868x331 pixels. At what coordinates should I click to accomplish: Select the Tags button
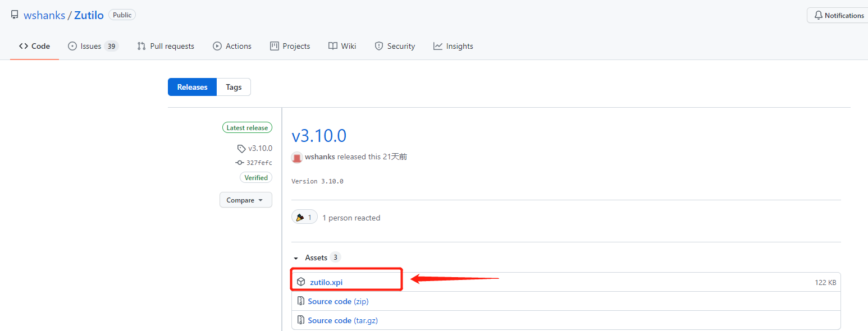[234, 87]
